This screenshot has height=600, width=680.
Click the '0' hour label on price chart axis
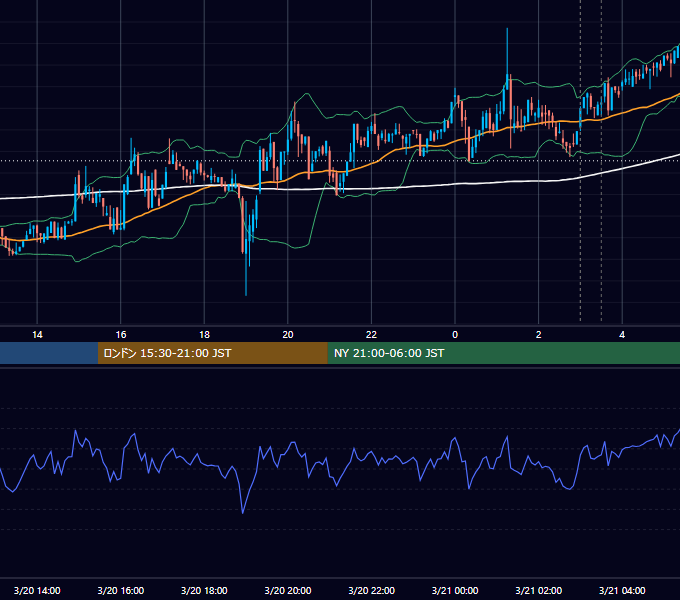pyautogui.click(x=455, y=335)
